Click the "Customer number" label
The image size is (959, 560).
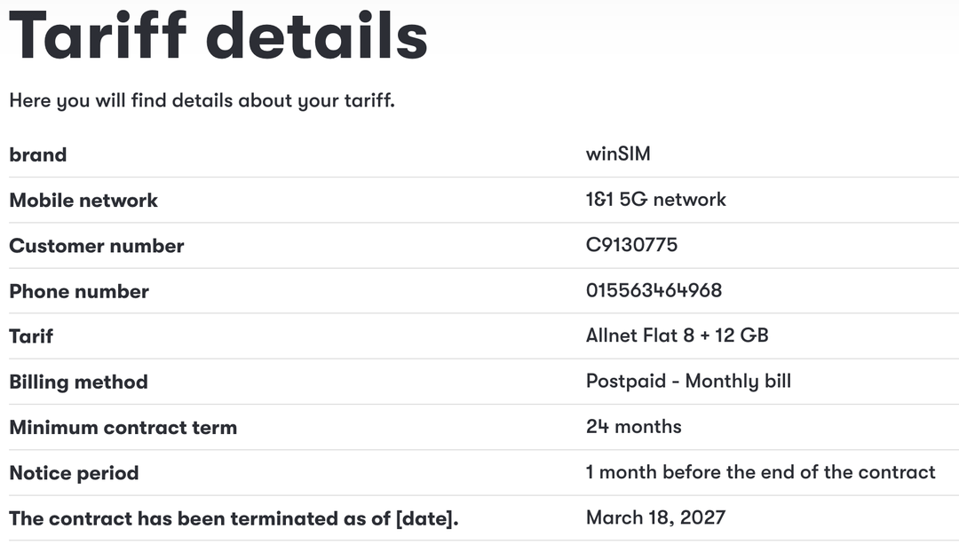(x=97, y=246)
